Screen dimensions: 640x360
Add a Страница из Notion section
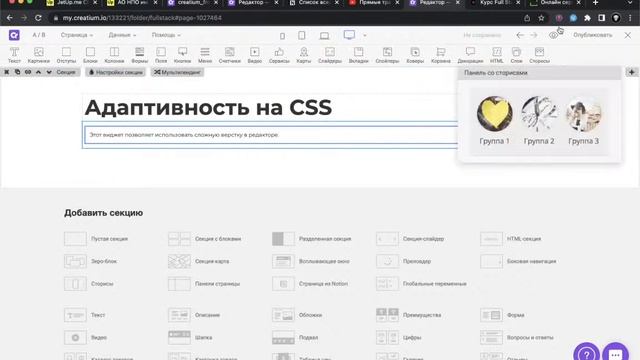coord(310,284)
